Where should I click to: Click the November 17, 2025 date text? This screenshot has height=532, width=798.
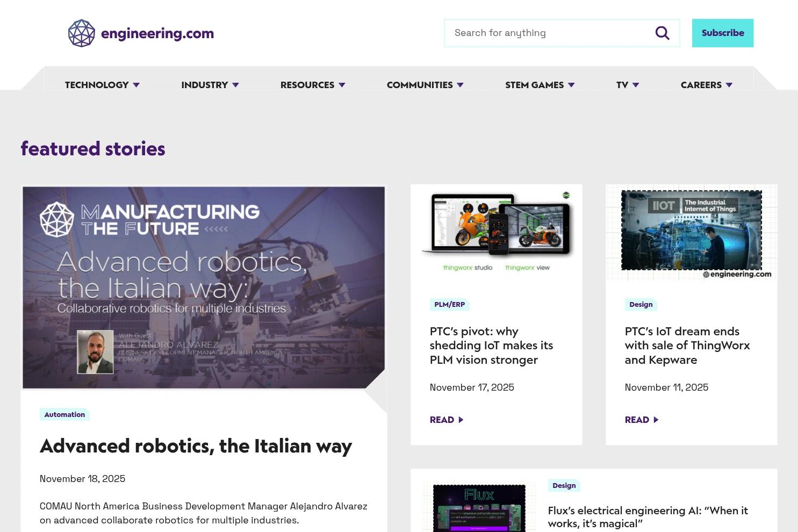coord(472,387)
